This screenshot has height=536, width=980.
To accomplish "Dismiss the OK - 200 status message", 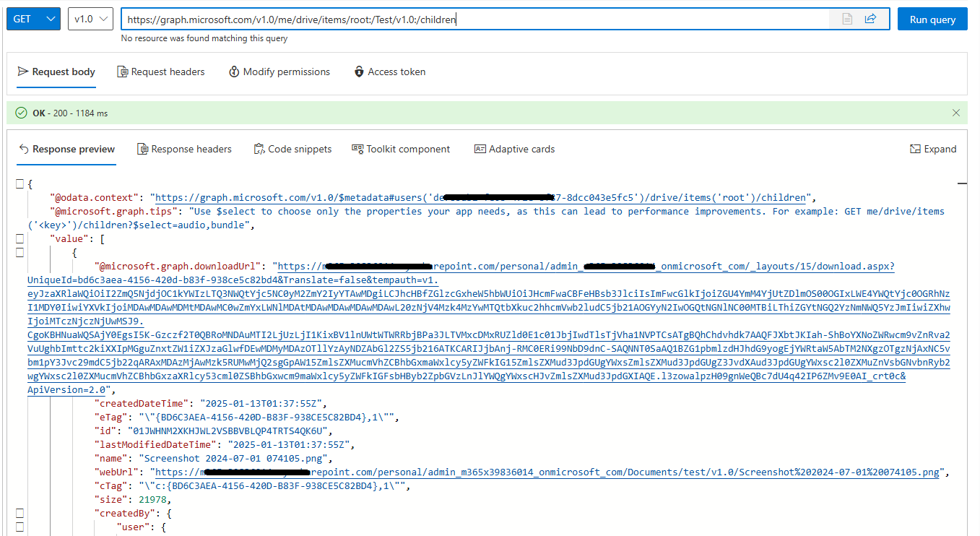I will pos(956,113).
